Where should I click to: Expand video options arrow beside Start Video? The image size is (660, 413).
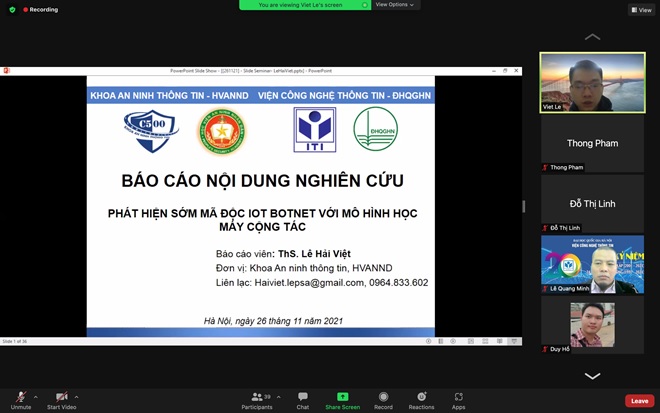click(x=77, y=396)
